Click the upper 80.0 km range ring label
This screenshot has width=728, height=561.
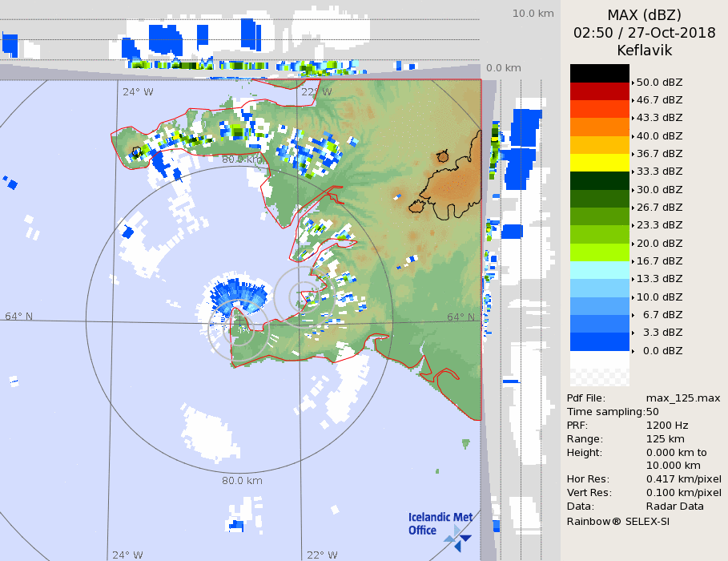(x=242, y=159)
